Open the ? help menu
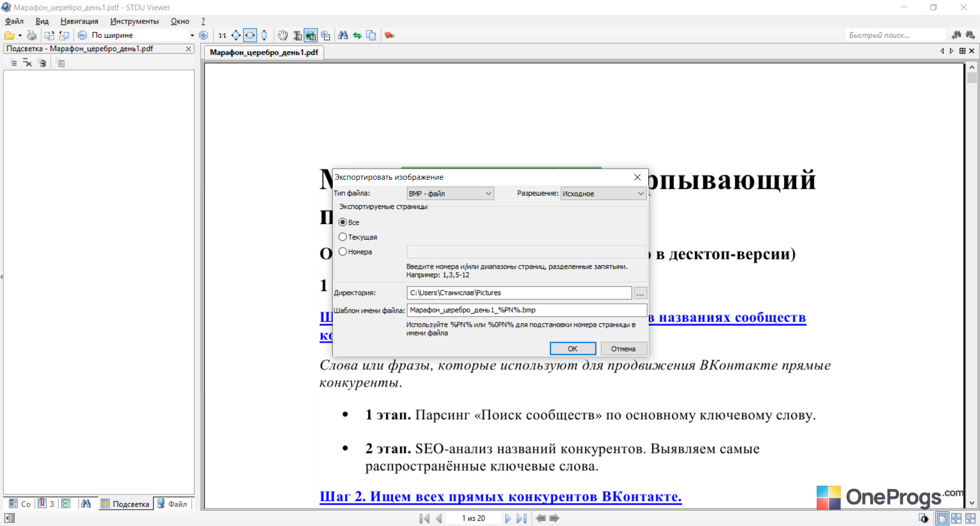 point(203,21)
